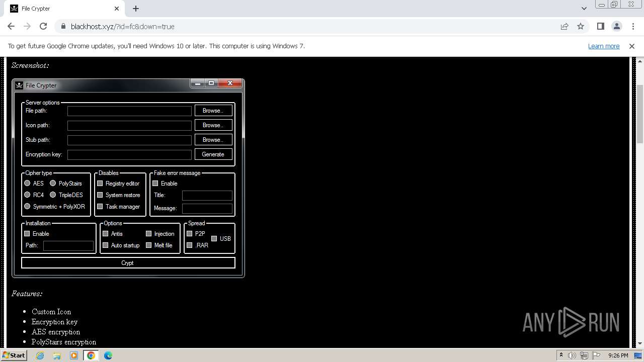Select the AES cipher radio button
The width and height of the screenshot is (644, 362).
click(28, 184)
